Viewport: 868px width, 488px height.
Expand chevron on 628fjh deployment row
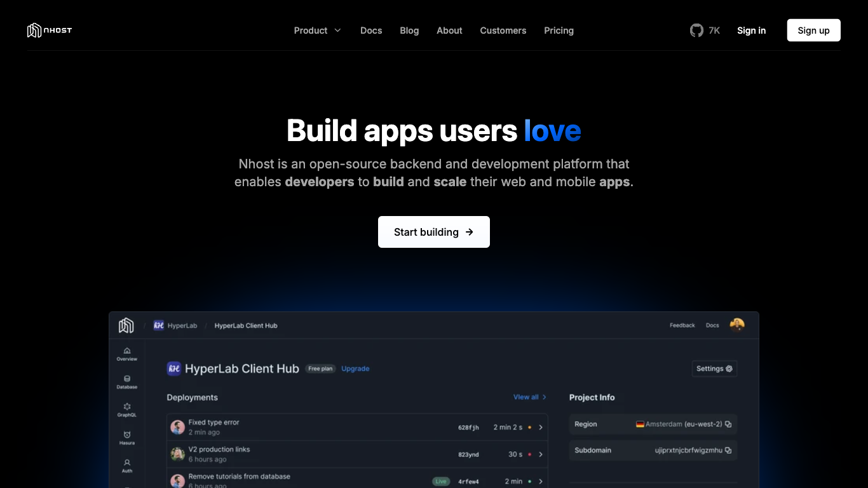pos(541,428)
